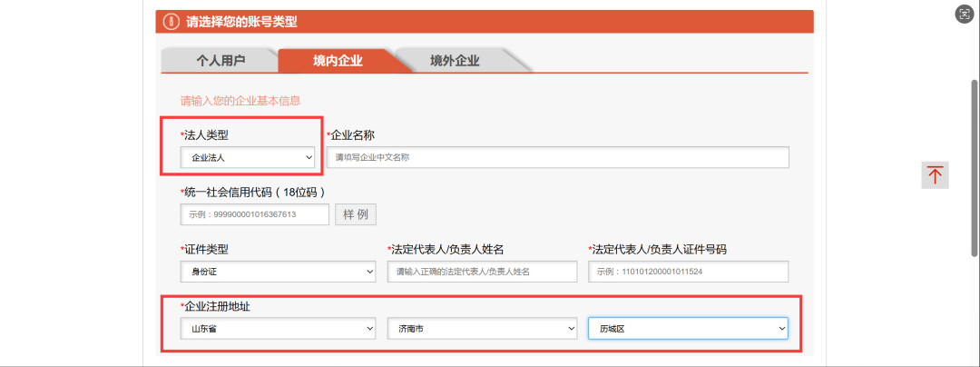Click the 法定代表人/负责人姓名 input field
980x367 pixels.
(x=482, y=272)
